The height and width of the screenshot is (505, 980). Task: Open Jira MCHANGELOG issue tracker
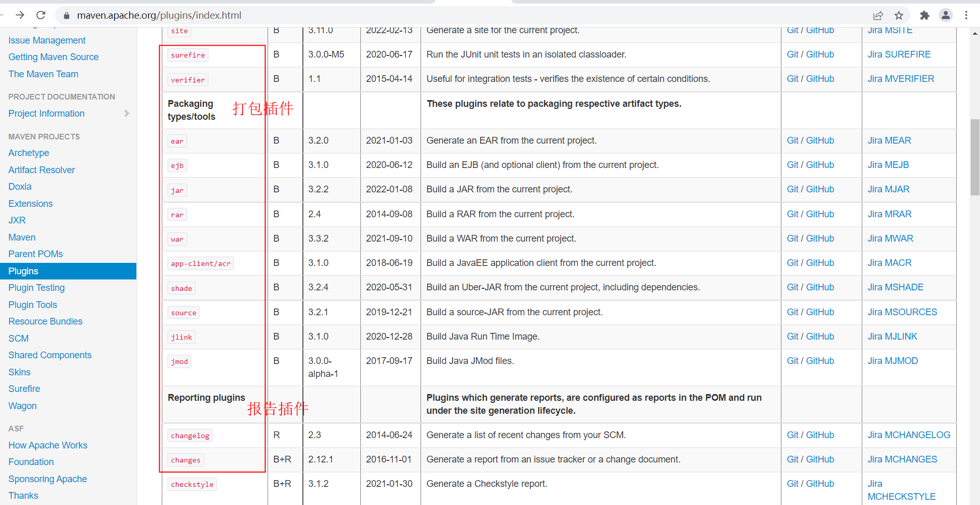(x=909, y=435)
